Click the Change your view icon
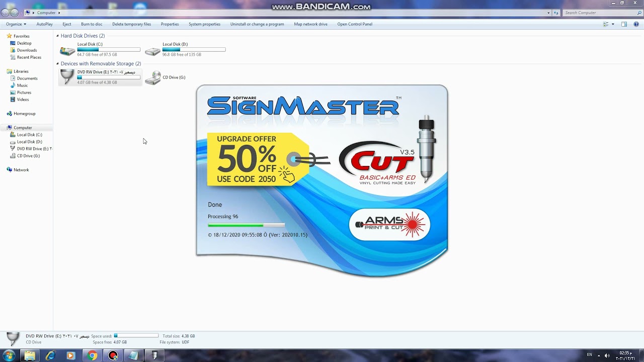Screen dimensions: 644x362 [606, 24]
